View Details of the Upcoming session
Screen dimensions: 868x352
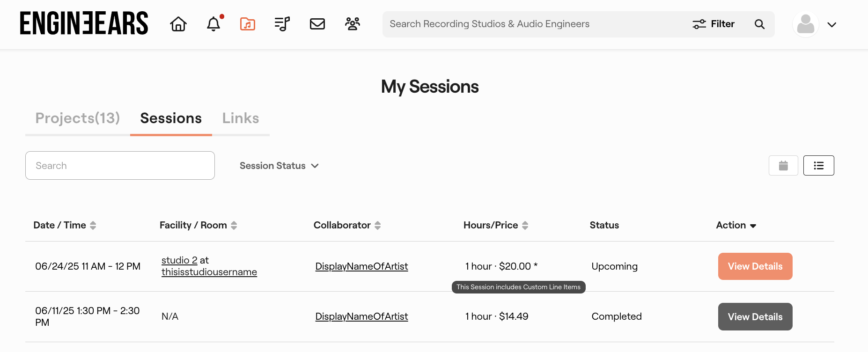click(x=755, y=266)
